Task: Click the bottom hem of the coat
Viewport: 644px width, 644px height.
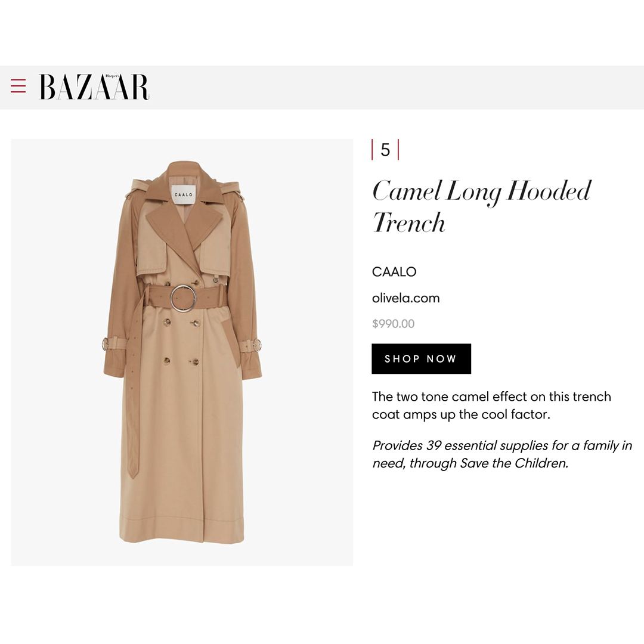Action: point(181,531)
